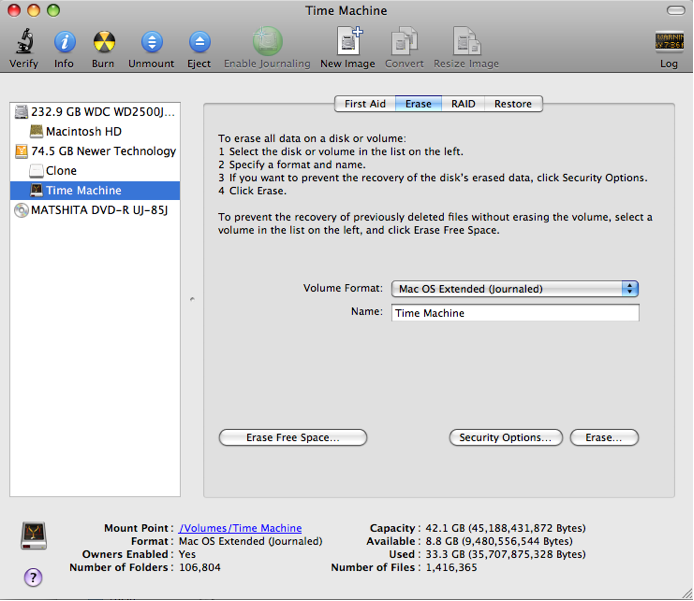The height and width of the screenshot is (601, 694).
Task: Open disk Info from the toolbar
Action: [64, 43]
